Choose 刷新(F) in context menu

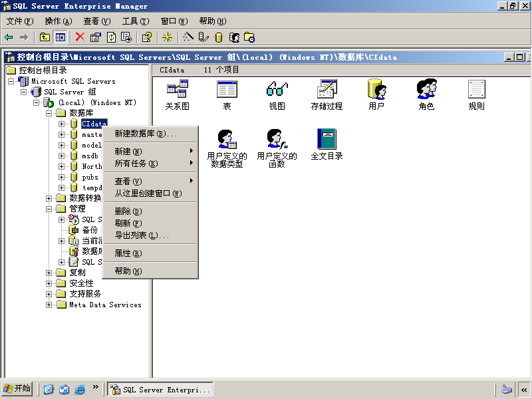point(150,223)
